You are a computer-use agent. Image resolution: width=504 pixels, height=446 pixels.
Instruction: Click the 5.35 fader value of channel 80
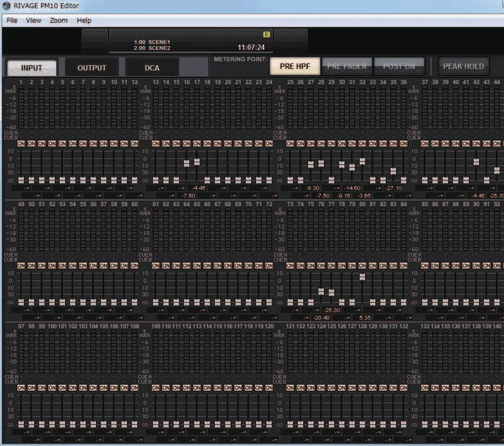365,318
